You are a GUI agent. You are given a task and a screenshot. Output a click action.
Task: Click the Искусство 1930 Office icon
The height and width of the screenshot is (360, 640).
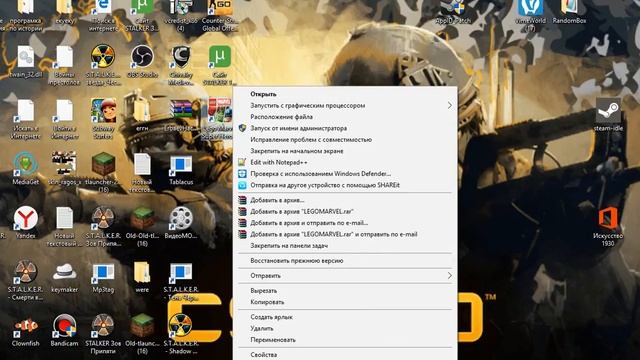click(x=608, y=218)
